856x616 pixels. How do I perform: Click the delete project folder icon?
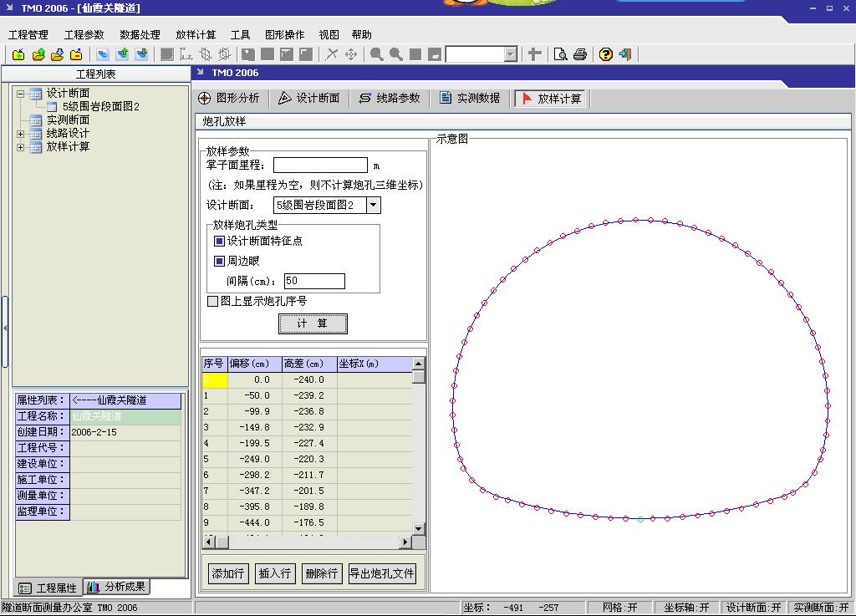(x=76, y=55)
